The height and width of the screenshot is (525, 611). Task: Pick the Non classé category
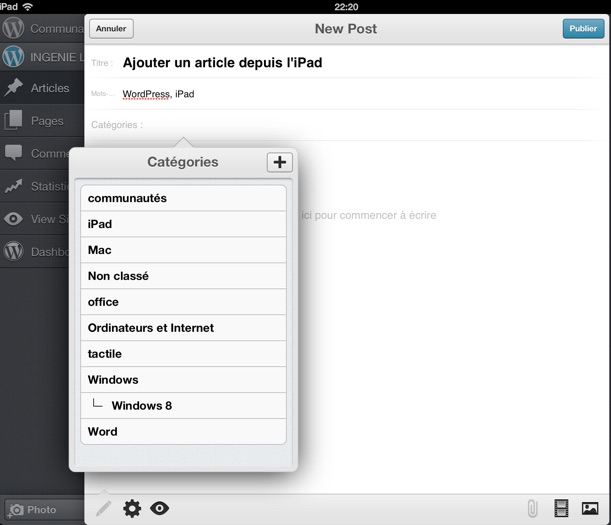click(x=183, y=276)
